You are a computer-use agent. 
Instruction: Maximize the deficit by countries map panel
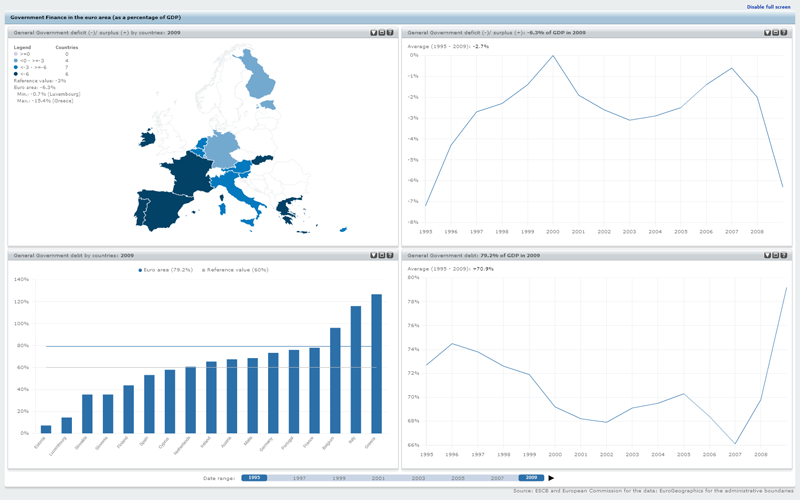(381, 32)
